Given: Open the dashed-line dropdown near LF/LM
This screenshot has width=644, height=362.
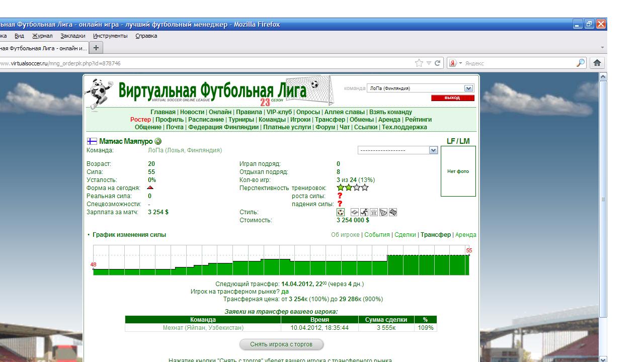Looking at the screenshot, I should (x=433, y=150).
